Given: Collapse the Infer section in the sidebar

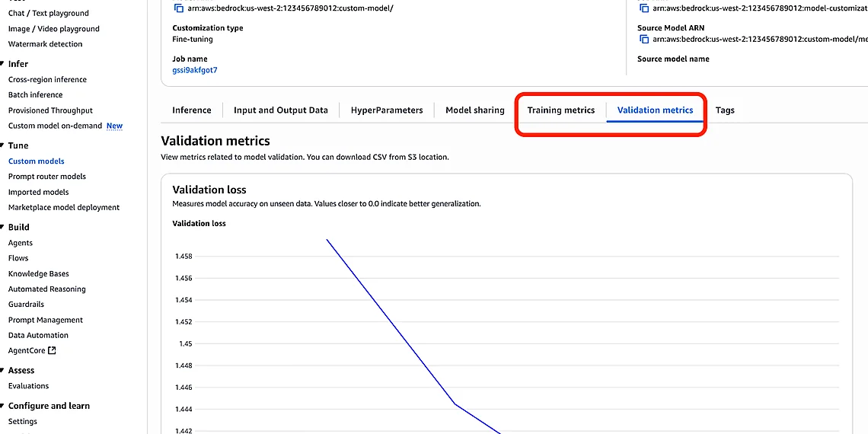Looking at the screenshot, I should coord(3,64).
